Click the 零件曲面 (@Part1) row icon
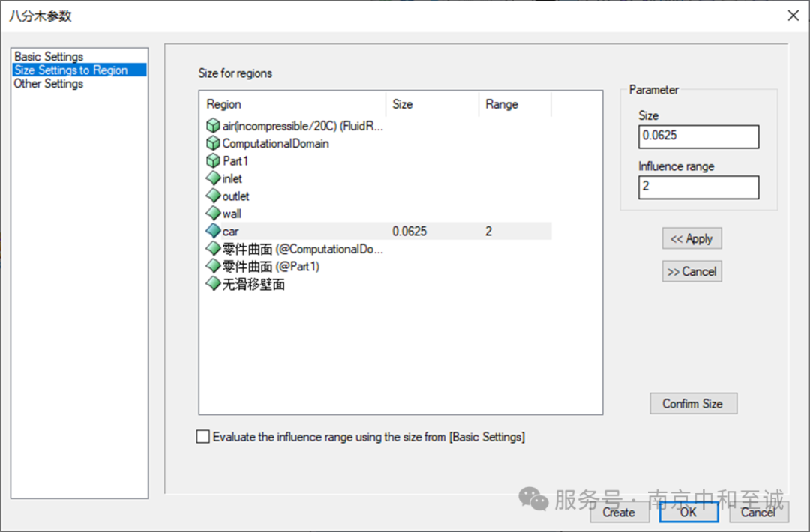 [x=213, y=266]
